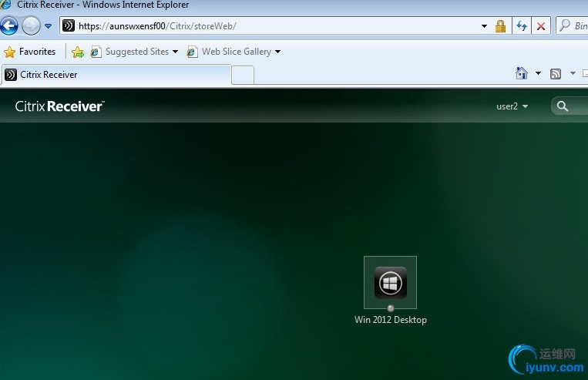Launch the Win 2012 Desktop icon

[391, 282]
